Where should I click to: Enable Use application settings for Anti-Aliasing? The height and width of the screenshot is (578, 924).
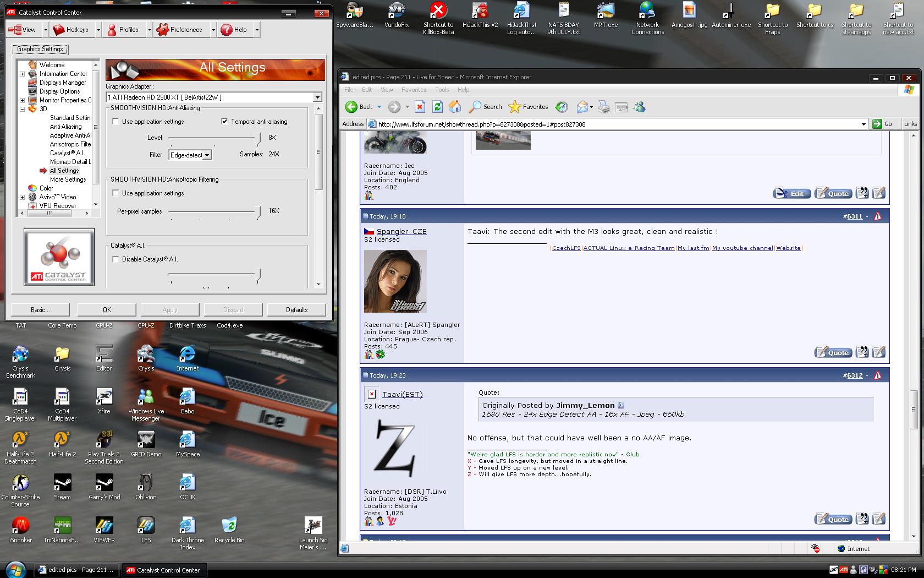click(x=116, y=122)
